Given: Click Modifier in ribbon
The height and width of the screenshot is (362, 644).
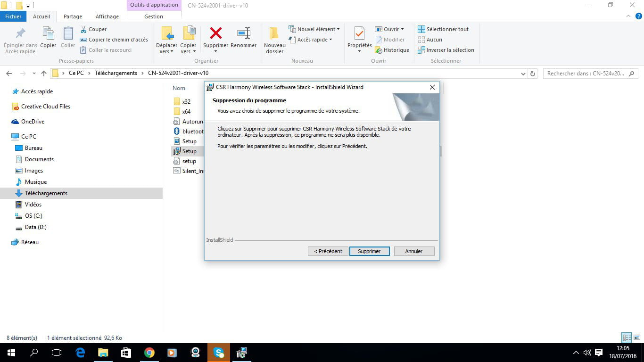Looking at the screenshot, I should (390, 40).
